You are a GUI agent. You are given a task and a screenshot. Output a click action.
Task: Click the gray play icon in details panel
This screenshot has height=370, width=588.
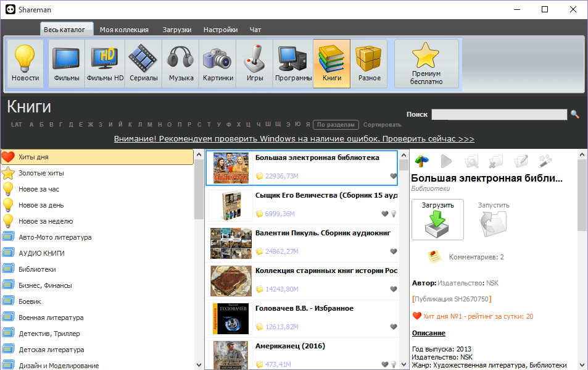(446, 161)
